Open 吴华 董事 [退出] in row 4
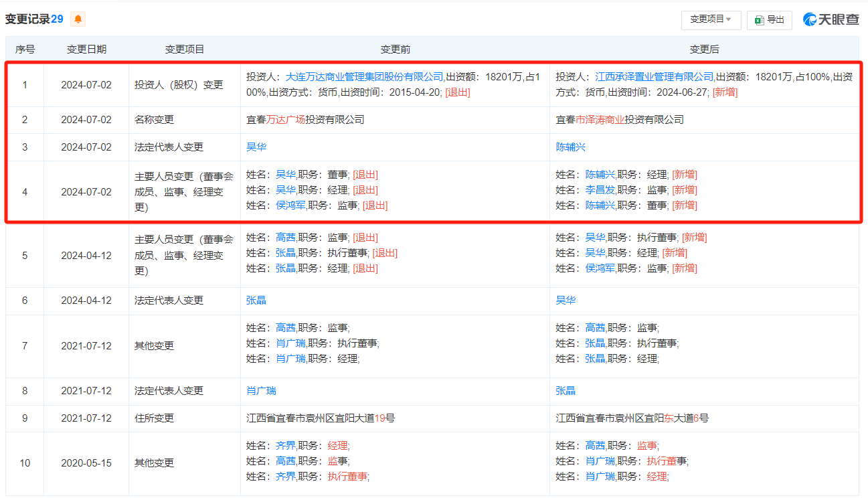Viewport: 868px width, 500px height. (x=286, y=175)
